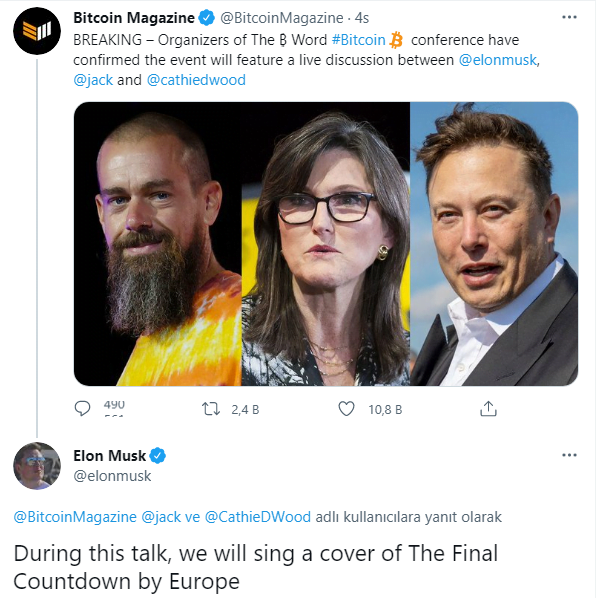Viewport: 608px width, 598px height.
Task: Open more options on Elon Musk tweet
Action: [569, 455]
